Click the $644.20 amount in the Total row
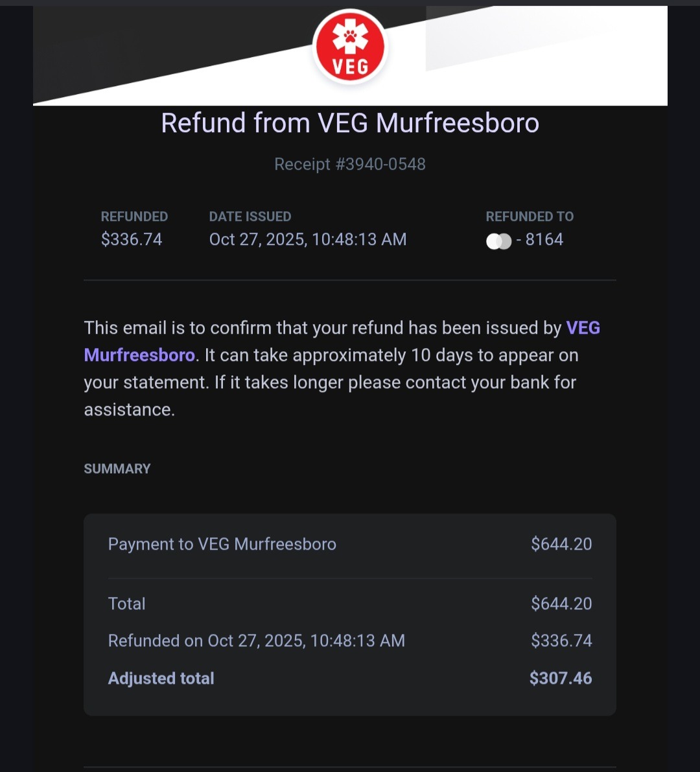700x772 pixels. tap(561, 603)
